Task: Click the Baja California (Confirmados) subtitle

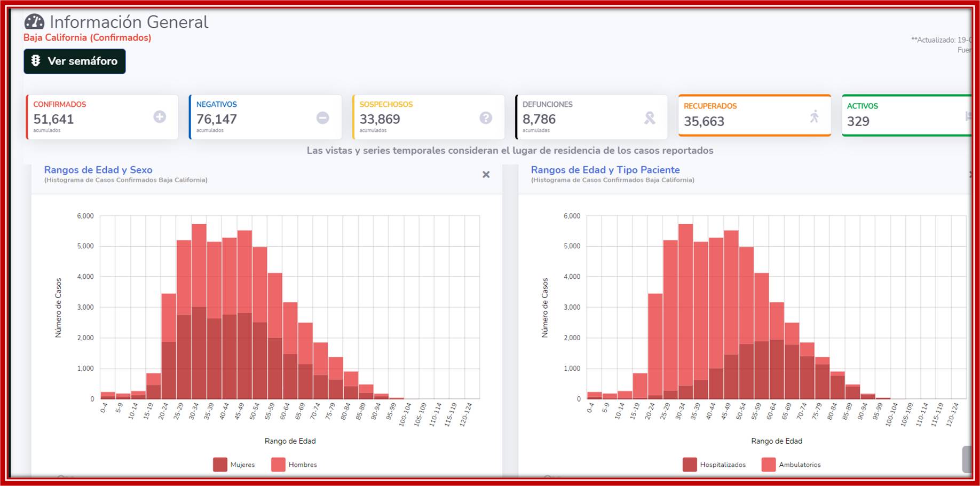Action: tap(87, 37)
